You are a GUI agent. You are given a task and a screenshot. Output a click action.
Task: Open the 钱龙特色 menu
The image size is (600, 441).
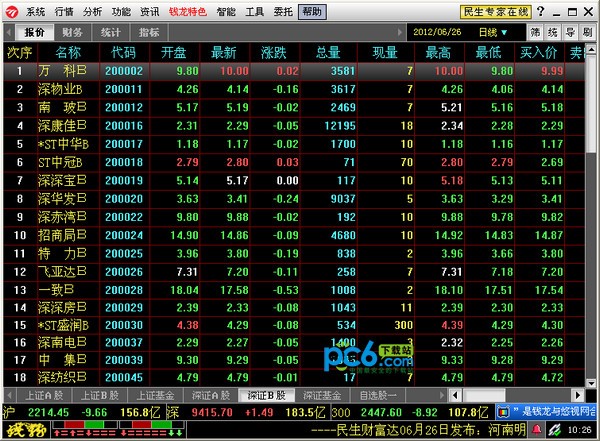point(188,12)
